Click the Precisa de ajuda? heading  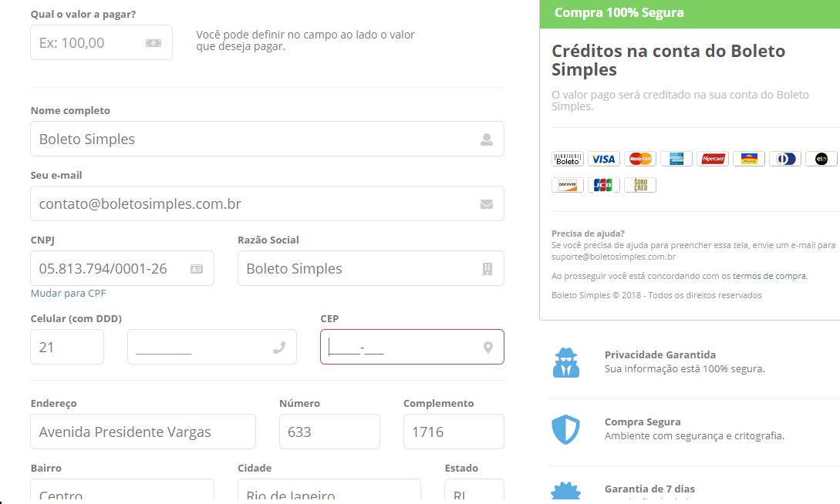click(x=588, y=234)
